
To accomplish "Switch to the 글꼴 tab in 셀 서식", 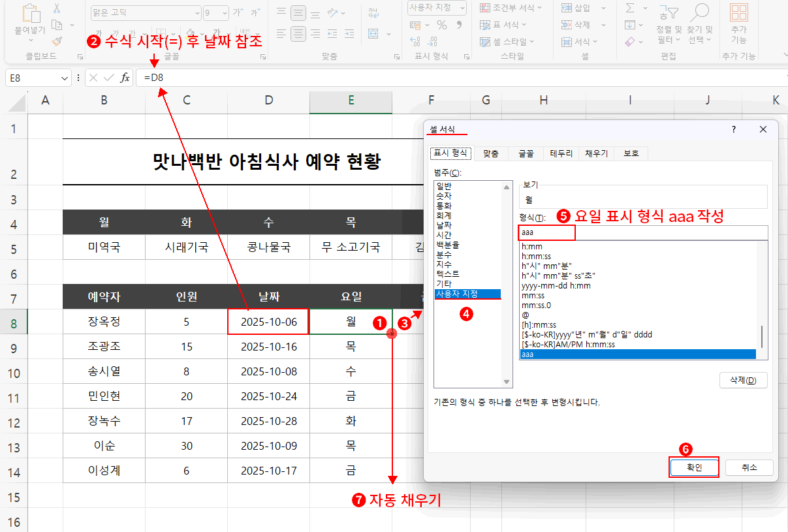I will click(526, 153).
